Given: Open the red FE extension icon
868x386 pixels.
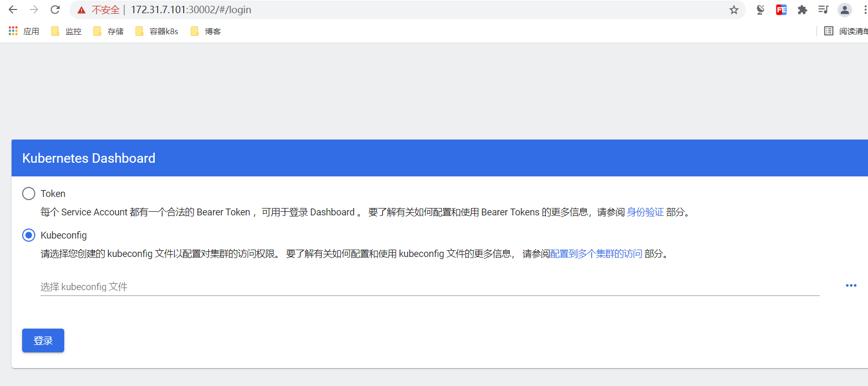Looking at the screenshot, I should pyautogui.click(x=781, y=10).
